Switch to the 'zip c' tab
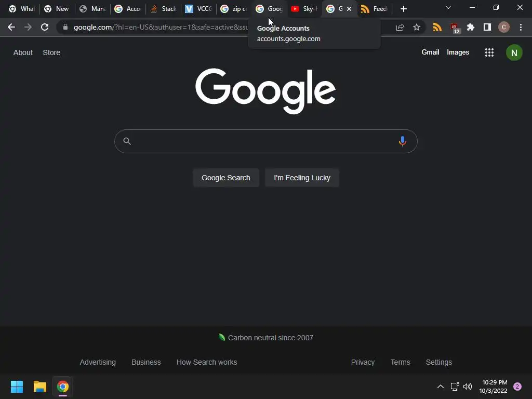 point(234,9)
